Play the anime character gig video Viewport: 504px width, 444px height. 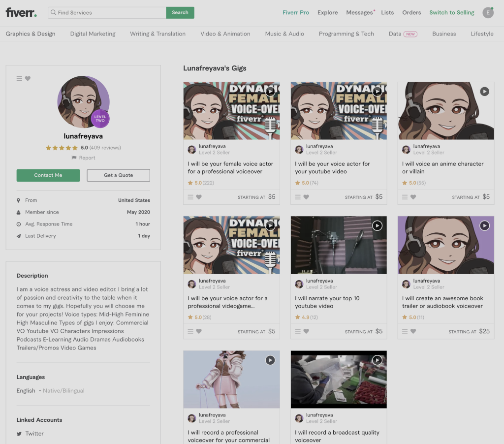[x=485, y=91]
